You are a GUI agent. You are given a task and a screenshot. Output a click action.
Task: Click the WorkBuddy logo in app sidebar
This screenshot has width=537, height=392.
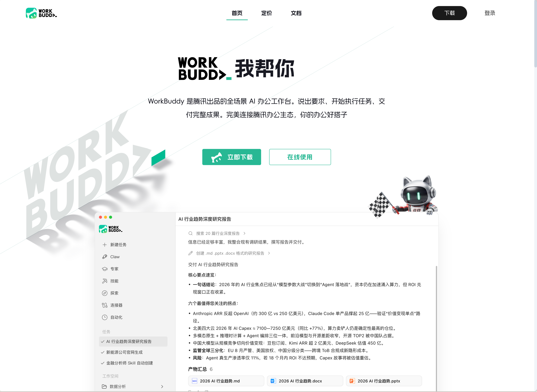pos(111,229)
